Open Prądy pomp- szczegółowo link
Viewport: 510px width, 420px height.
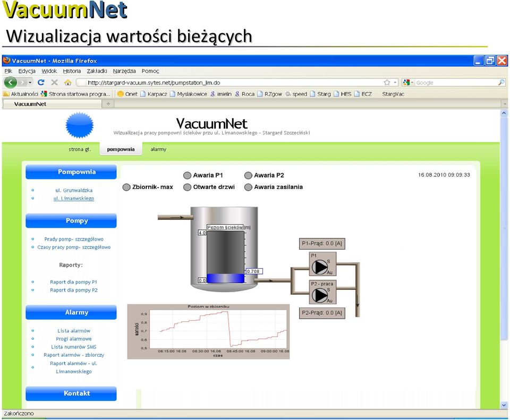click(74, 239)
